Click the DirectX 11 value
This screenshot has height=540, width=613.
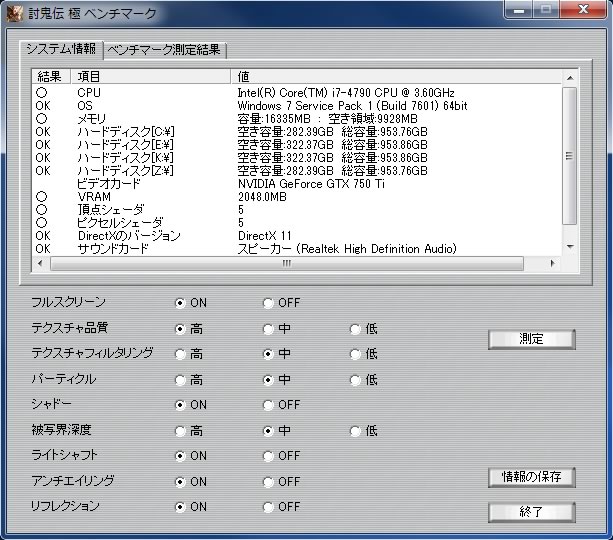pos(265,236)
